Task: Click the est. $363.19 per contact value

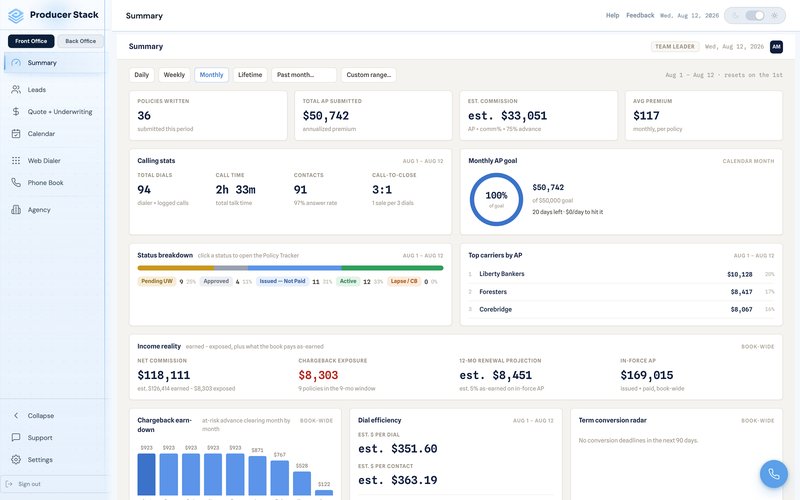Action: click(x=397, y=480)
